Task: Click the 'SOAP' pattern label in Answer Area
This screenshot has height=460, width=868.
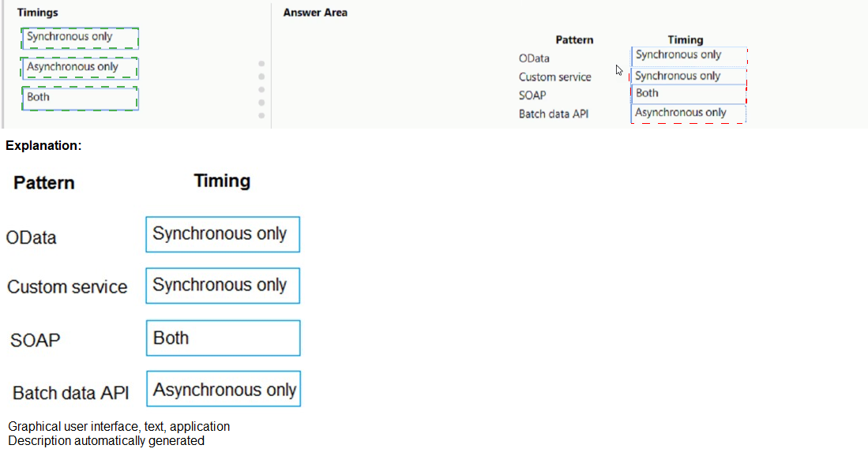Action: 532,95
